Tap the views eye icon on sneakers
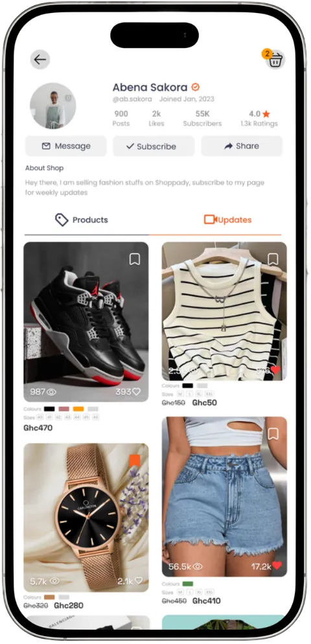The height and width of the screenshot is (644, 311). (x=51, y=392)
